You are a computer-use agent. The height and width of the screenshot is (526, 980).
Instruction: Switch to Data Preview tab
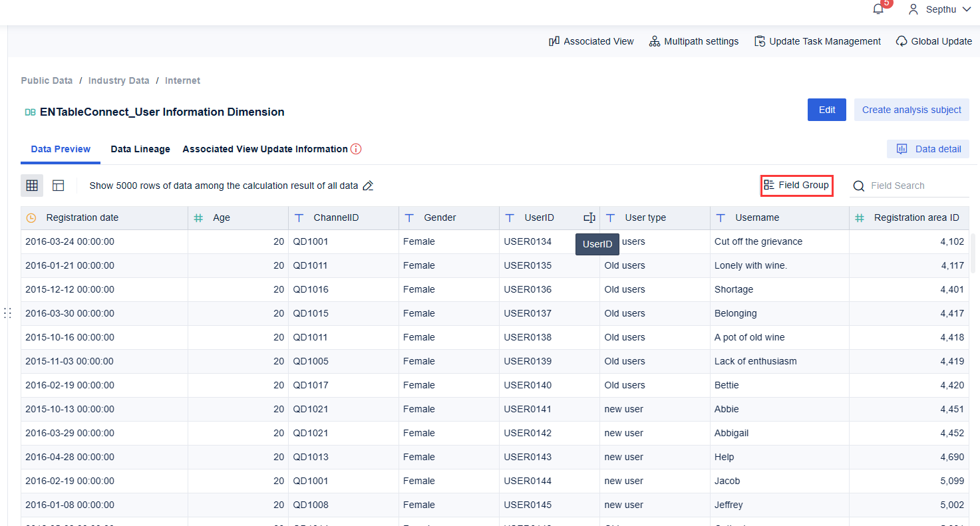click(61, 149)
